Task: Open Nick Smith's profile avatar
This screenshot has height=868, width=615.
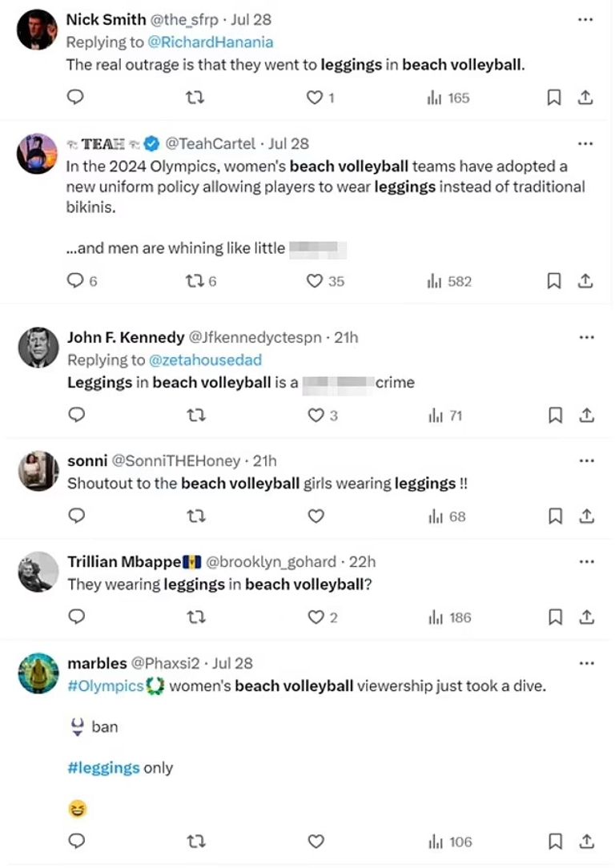Action: click(38, 30)
